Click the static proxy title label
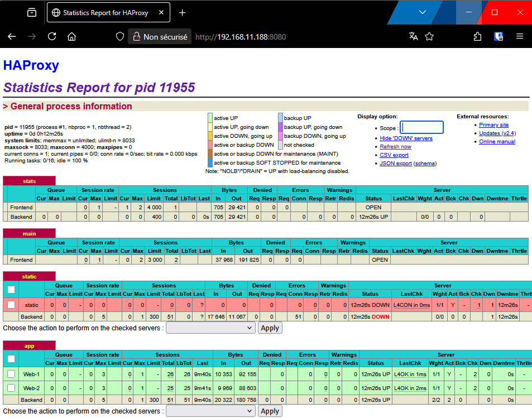The height and width of the screenshot is (418, 532). pyautogui.click(x=29, y=276)
